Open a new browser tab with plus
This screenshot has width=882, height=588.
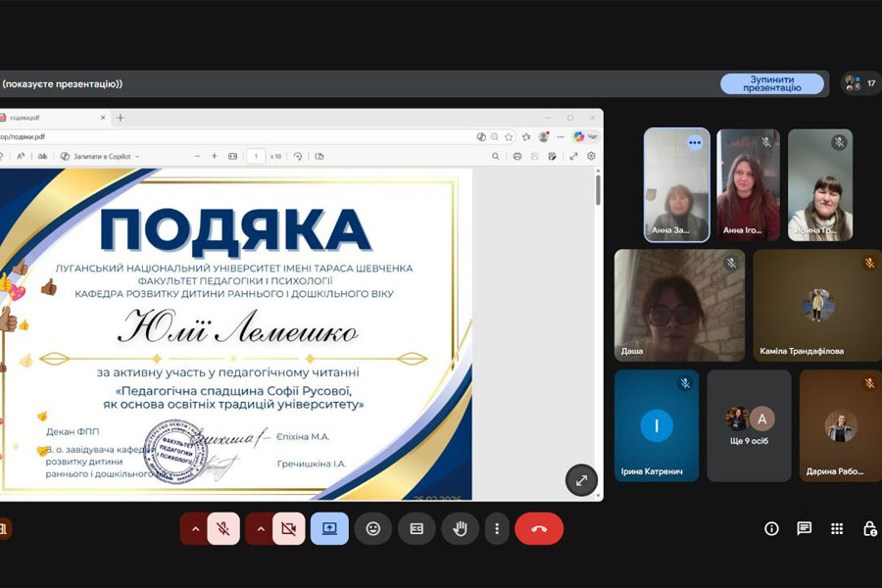click(121, 118)
